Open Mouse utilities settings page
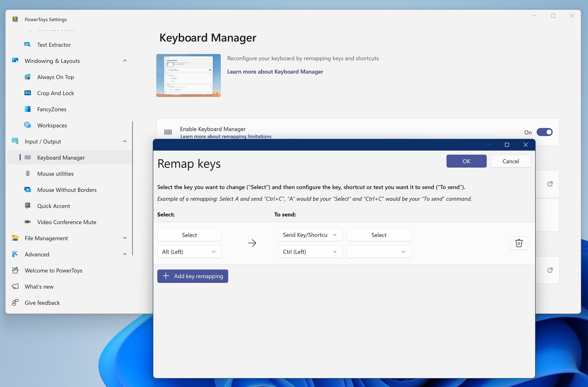 click(55, 174)
